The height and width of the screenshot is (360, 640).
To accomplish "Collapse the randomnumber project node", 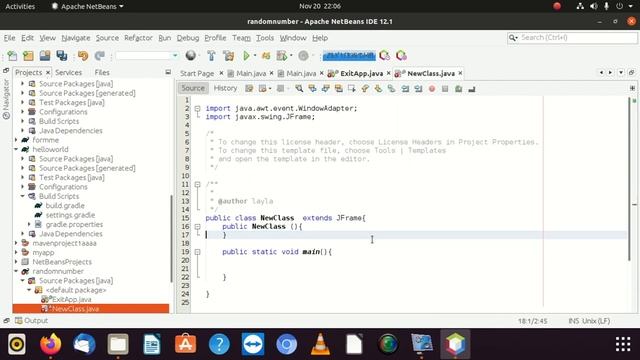I will (16, 271).
